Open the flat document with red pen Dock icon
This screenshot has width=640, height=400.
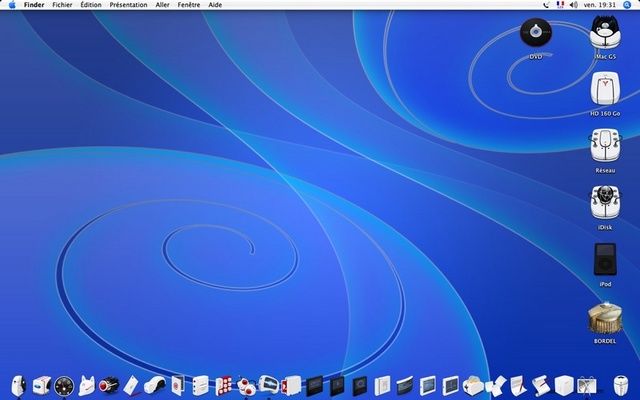point(518,386)
